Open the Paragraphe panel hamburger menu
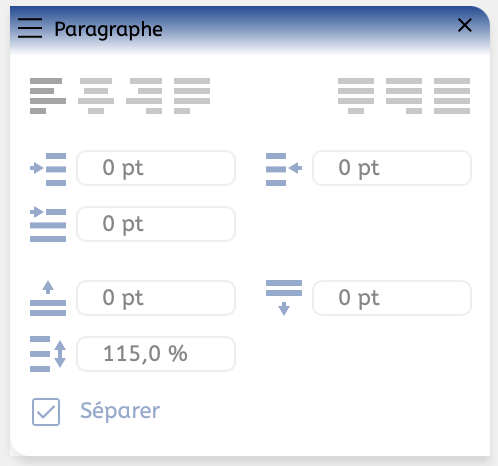 (30, 28)
